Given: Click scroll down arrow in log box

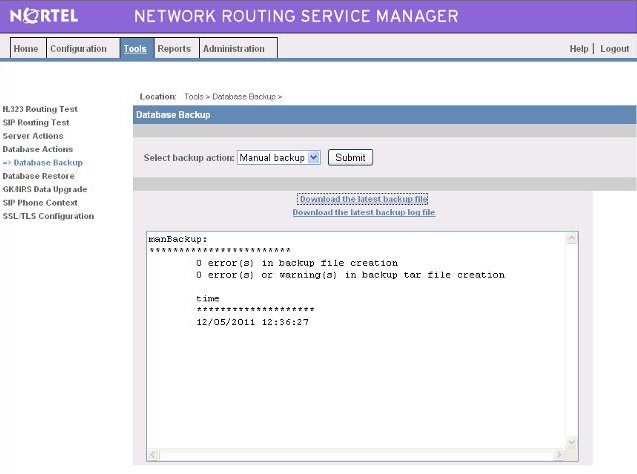Looking at the screenshot, I should coord(572,442).
